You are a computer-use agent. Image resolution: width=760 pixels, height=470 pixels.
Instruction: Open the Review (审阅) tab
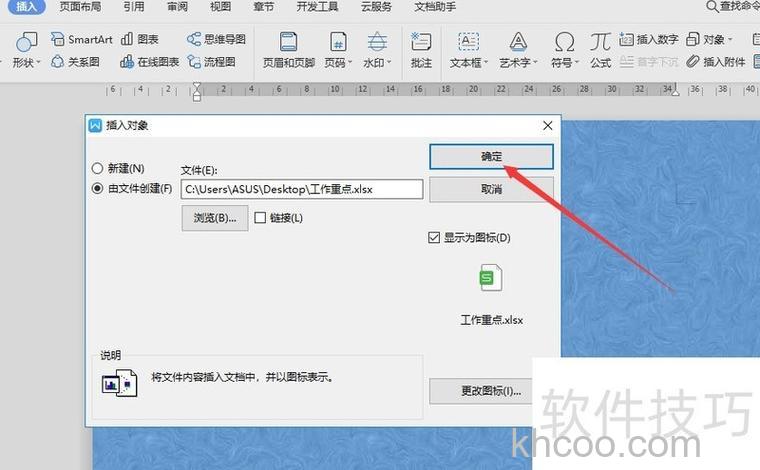click(x=177, y=6)
